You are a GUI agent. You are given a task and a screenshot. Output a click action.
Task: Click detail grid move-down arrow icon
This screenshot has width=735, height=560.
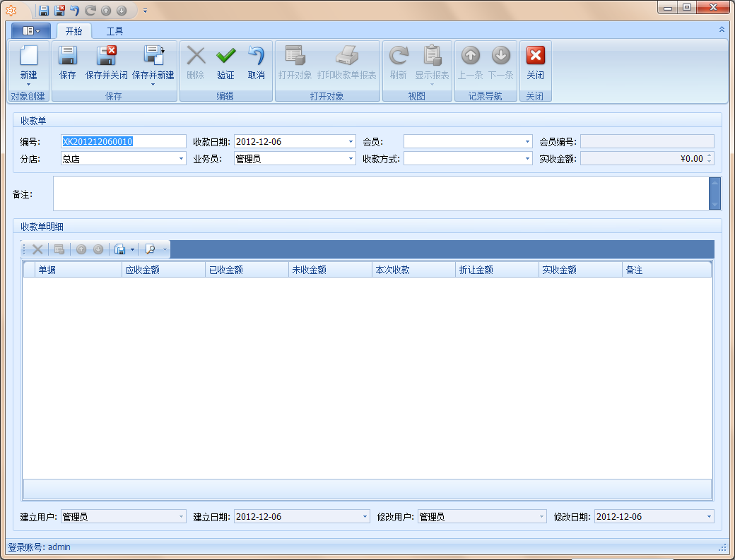pos(98,249)
